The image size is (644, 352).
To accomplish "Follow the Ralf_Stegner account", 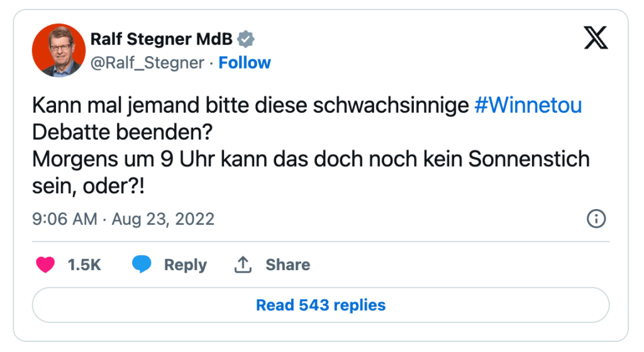I will pos(245,63).
